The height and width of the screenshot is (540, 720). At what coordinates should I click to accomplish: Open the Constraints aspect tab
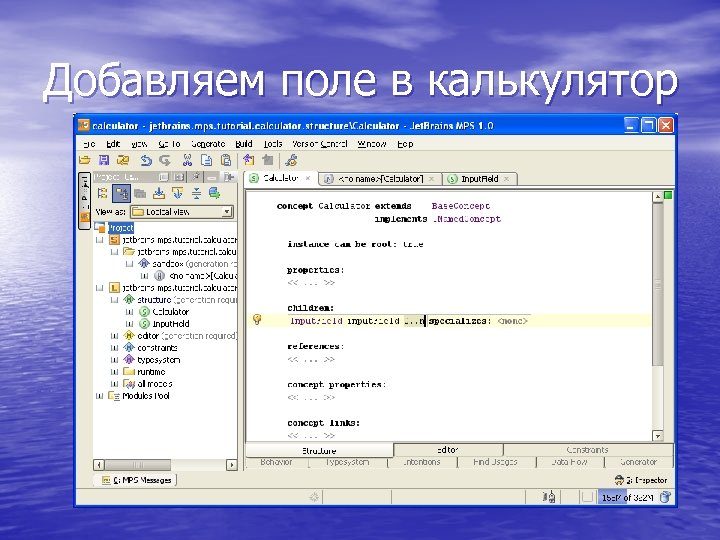pyautogui.click(x=587, y=450)
